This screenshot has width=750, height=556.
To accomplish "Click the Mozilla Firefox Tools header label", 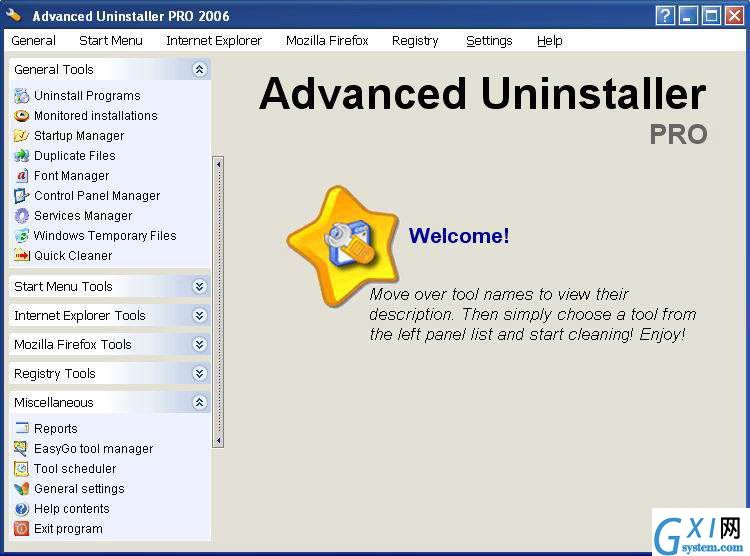I will coord(73,345).
